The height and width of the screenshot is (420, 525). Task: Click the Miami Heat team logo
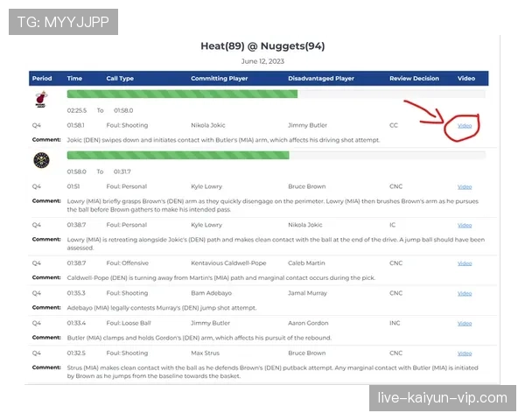(x=41, y=98)
